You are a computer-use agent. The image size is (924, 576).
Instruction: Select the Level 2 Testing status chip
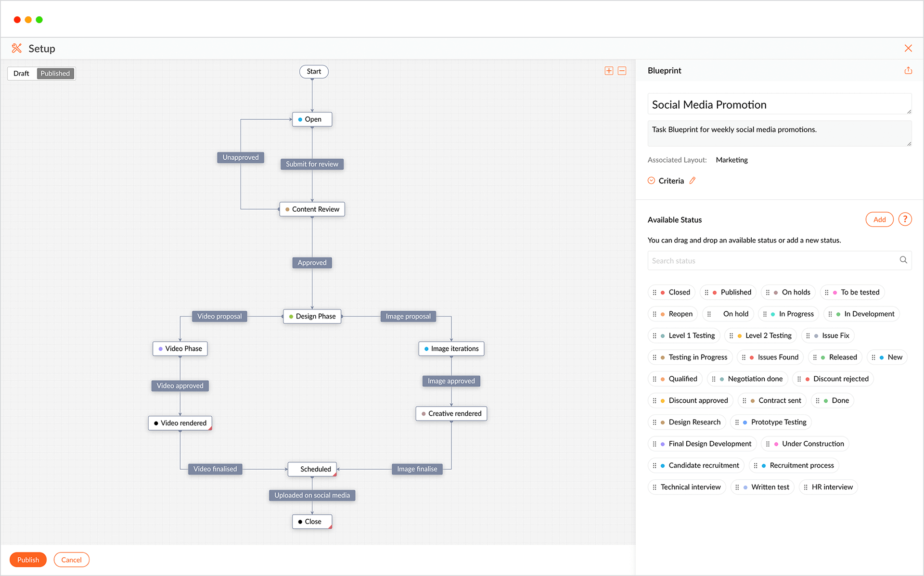pos(760,335)
